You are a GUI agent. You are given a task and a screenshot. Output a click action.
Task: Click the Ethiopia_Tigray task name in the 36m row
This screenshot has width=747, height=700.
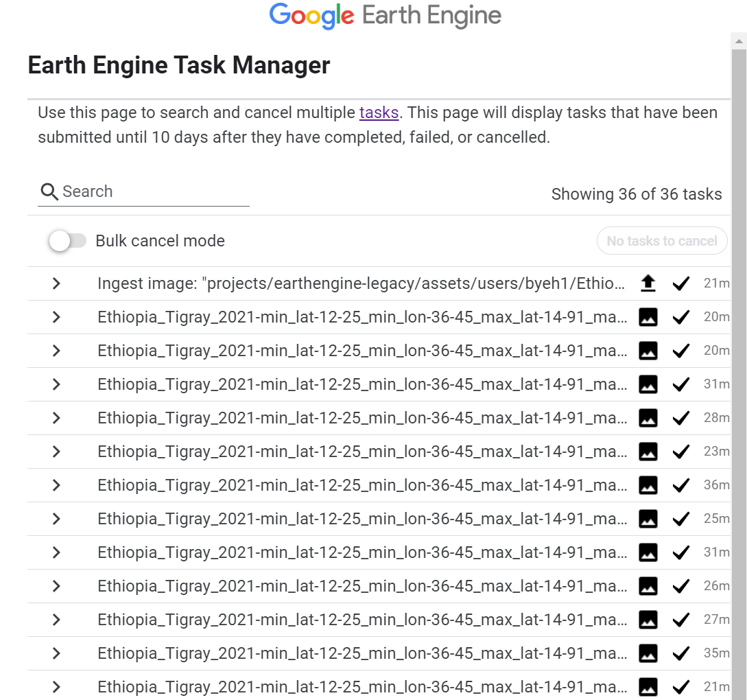tap(362, 485)
